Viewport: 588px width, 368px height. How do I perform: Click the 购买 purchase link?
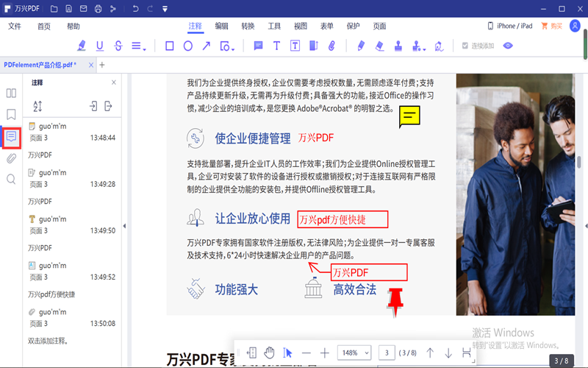point(551,26)
